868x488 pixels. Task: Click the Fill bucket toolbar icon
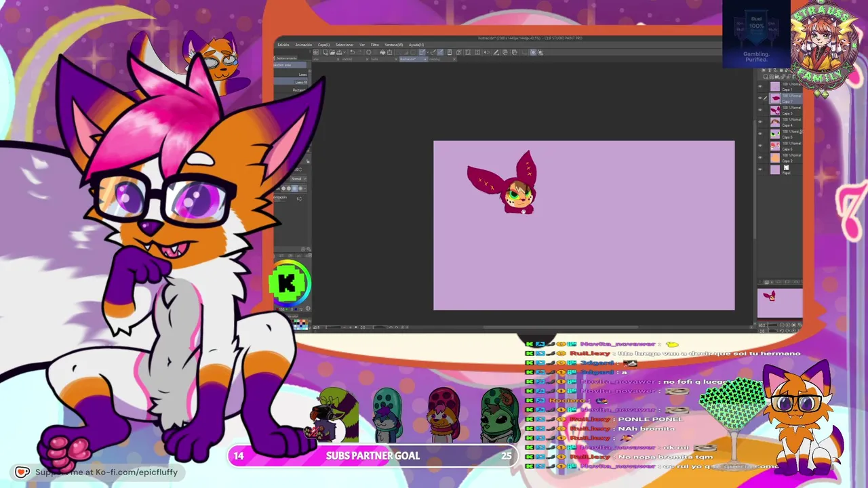(x=383, y=52)
